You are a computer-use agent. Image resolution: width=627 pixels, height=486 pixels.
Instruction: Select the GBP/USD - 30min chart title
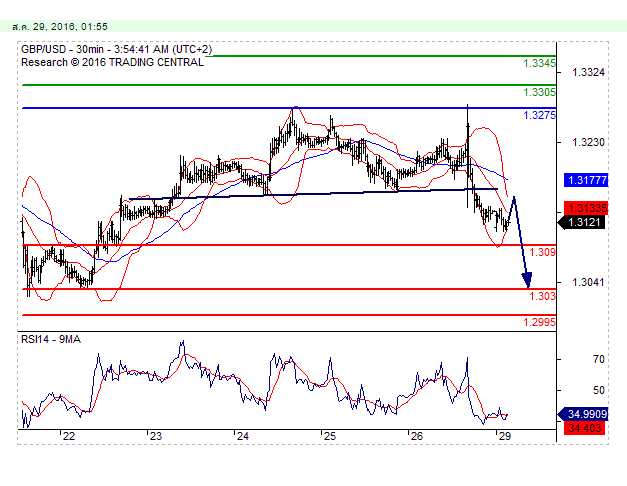[x=116, y=50]
